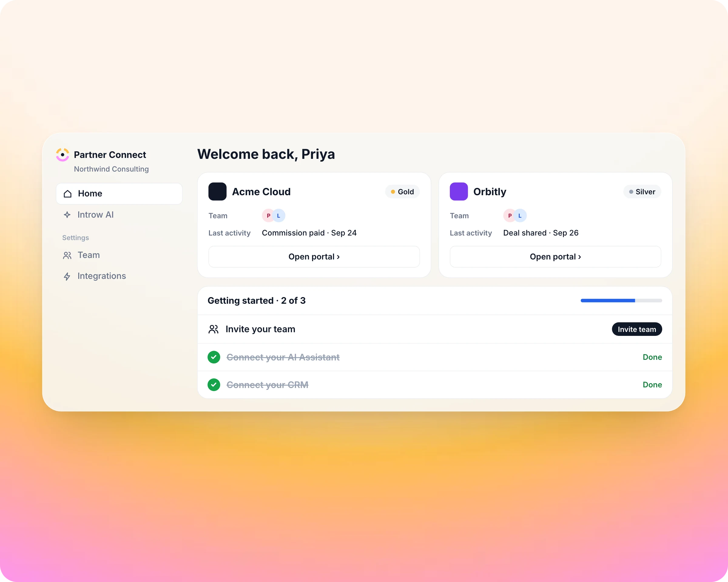
Task: Click the Invite your team people icon
Action: coord(214,329)
